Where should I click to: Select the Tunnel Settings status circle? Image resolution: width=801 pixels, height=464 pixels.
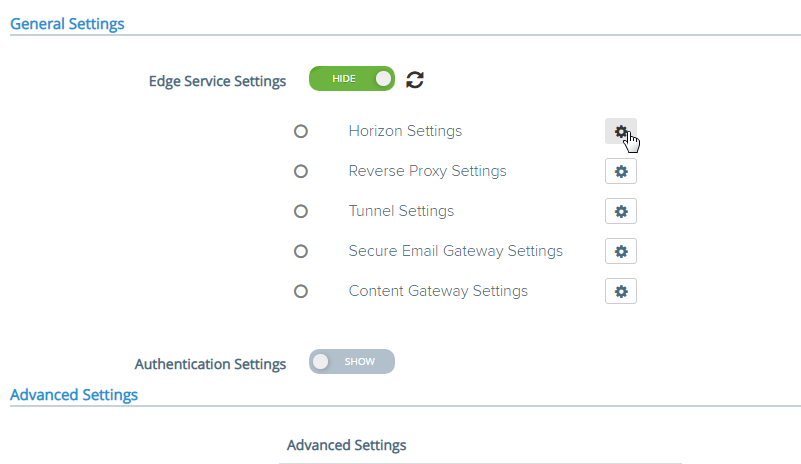click(x=301, y=211)
